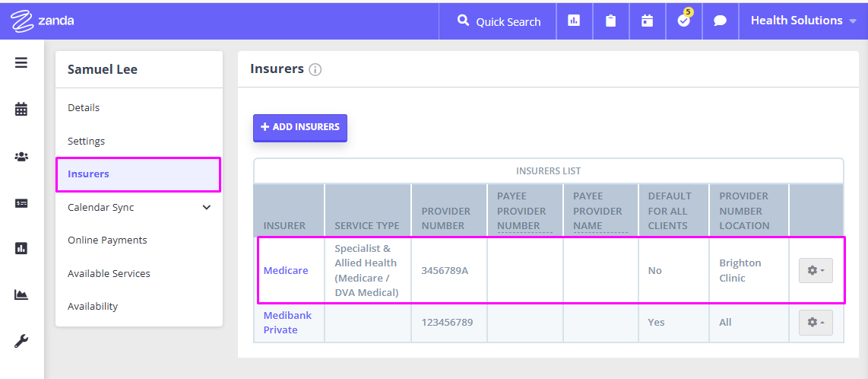Image resolution: width=868 pixels, height=379 pixels.
Task: Open the gear dropdown for Medicare row
Action: click(816, 270)
